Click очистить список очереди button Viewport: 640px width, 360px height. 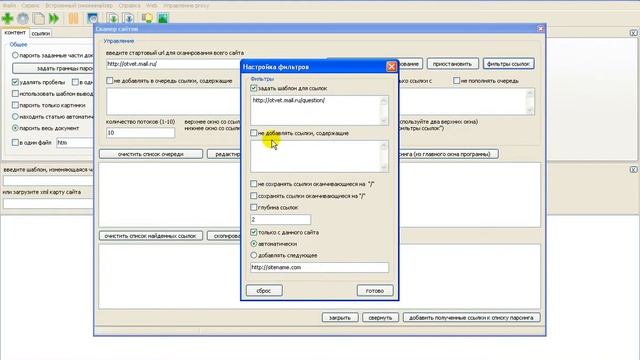click(x=151, y=154)
